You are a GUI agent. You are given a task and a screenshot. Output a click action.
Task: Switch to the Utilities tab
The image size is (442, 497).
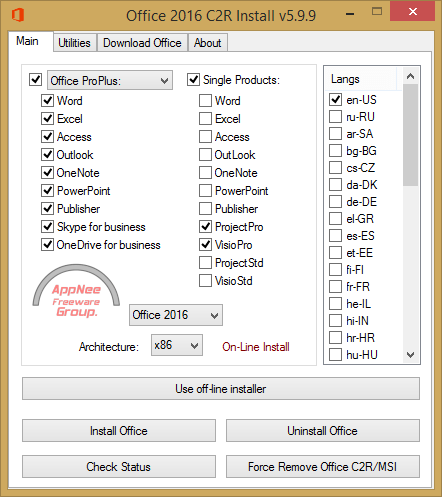pos(75,43)
